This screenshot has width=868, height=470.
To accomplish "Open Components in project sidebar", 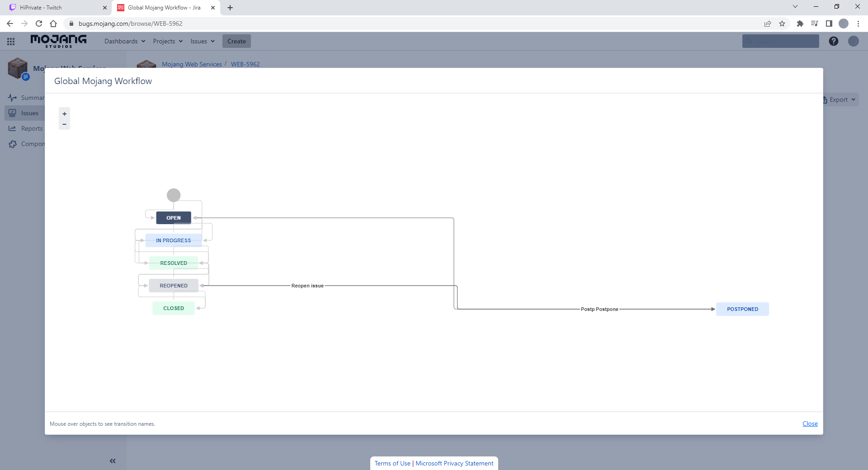I will (26, 144).
